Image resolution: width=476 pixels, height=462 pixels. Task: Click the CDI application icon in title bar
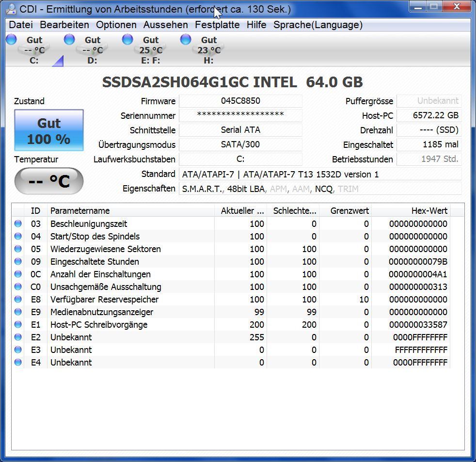pos(11,9)
